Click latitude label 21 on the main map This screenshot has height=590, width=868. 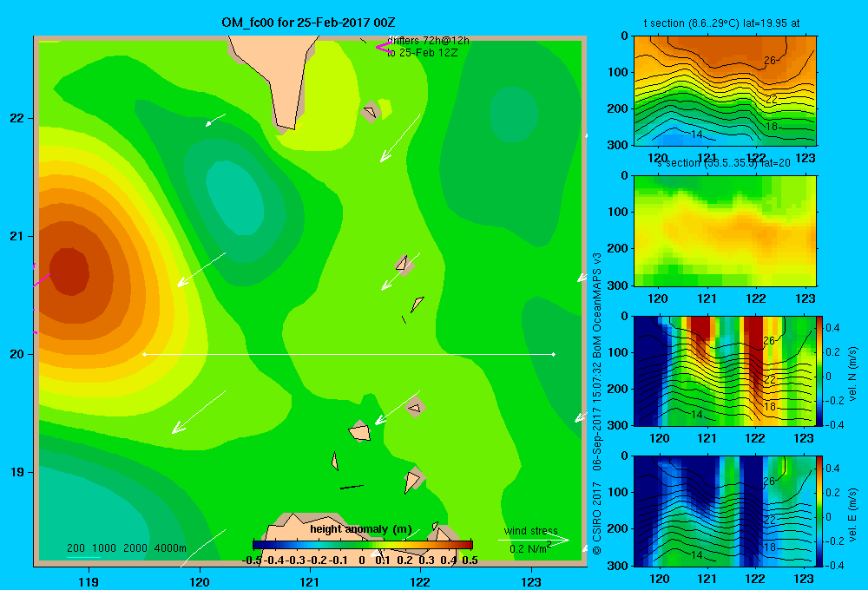17,236
